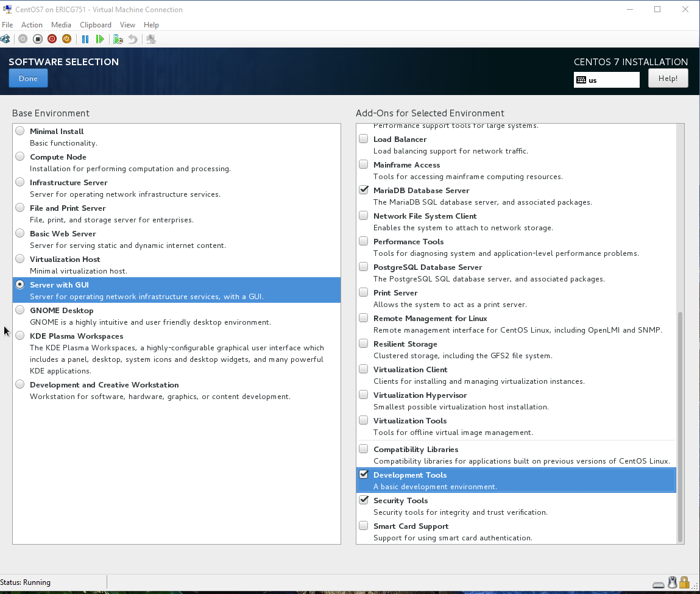Select Minimal Install base environment
The image size is (700, 594).
(20, 131)
